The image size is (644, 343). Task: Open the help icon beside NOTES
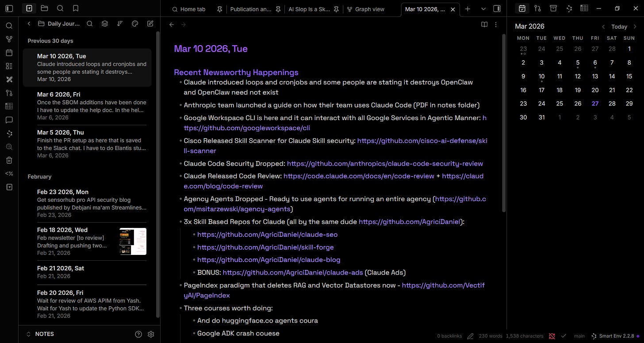tap(138, 334)
